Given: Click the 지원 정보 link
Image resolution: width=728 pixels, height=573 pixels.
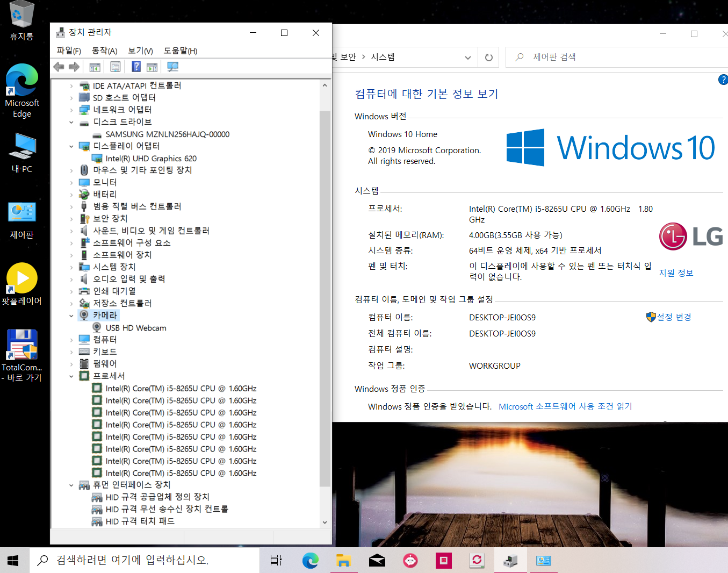Looking at the screenshot, I should pyautogui.click(x=676, y=273).
